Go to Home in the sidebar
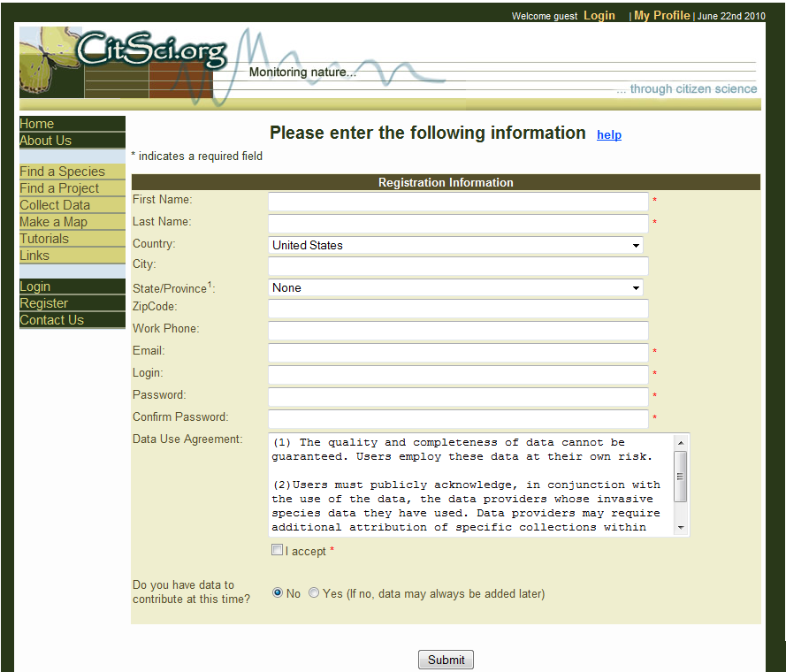 click(x=37, y=124)
